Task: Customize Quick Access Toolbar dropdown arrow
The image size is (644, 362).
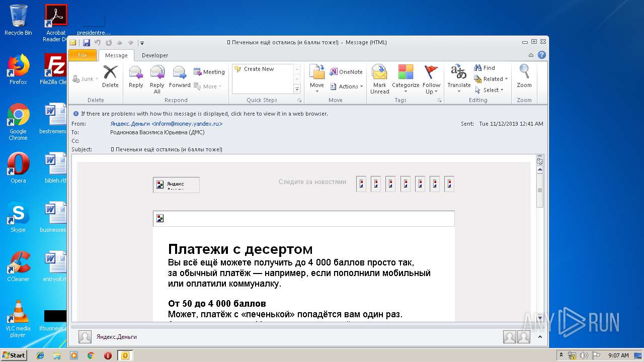Action: [x=142, y=43]
